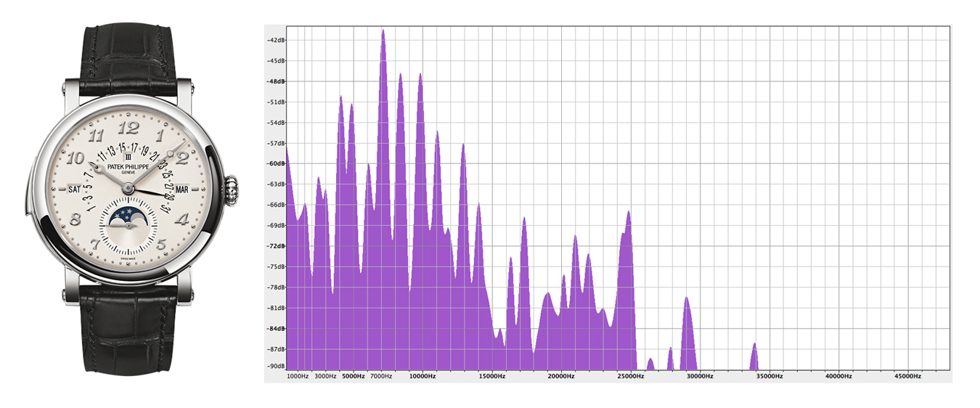Click the -84dB axis label

coord(275,329)
